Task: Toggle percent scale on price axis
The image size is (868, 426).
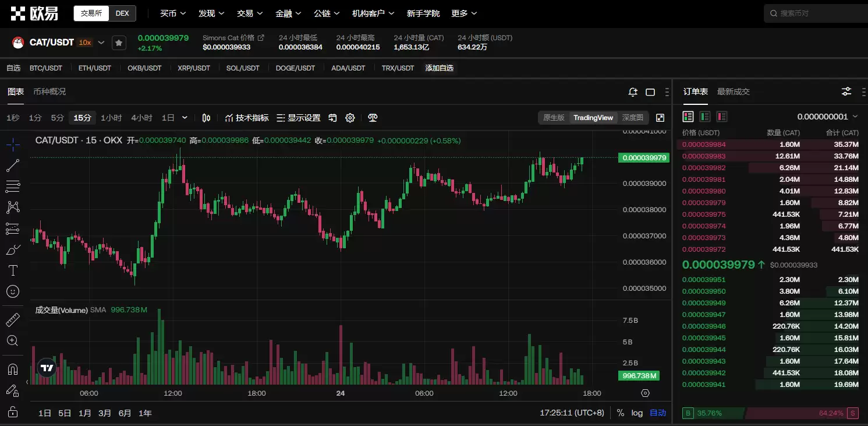Action: (621, 413)
